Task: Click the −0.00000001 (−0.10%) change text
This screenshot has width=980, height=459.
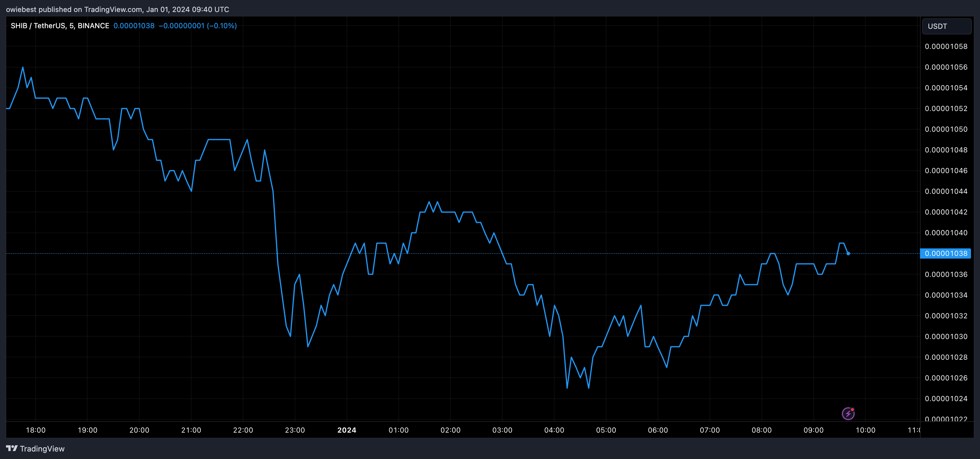Action: (198, 25)
